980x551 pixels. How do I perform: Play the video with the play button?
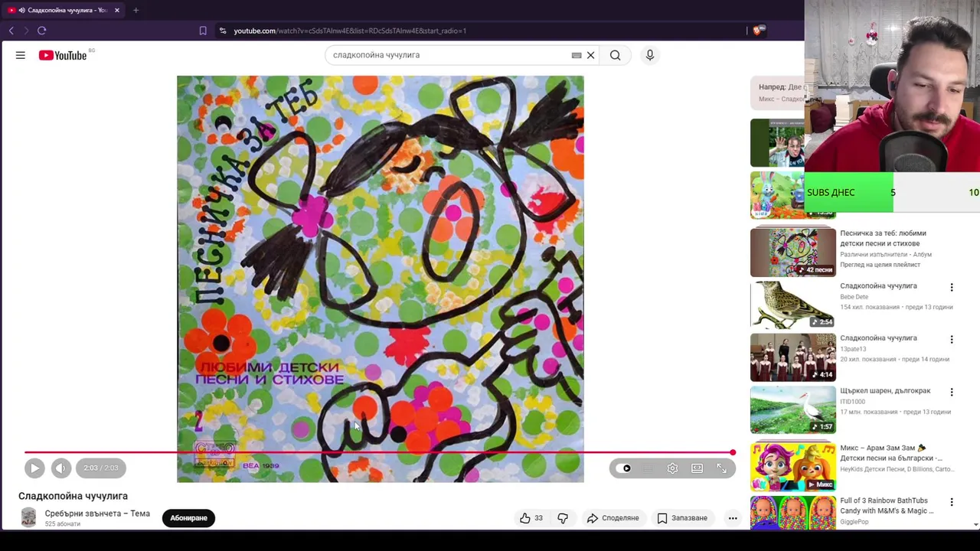pos(34,468)
